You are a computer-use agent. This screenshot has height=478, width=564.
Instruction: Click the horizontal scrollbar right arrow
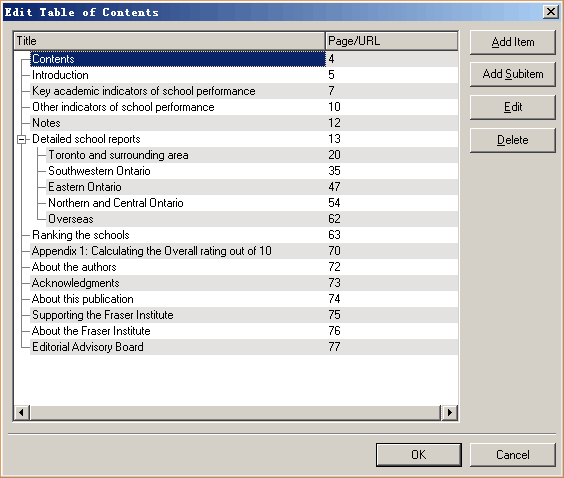tap(449, 413)
